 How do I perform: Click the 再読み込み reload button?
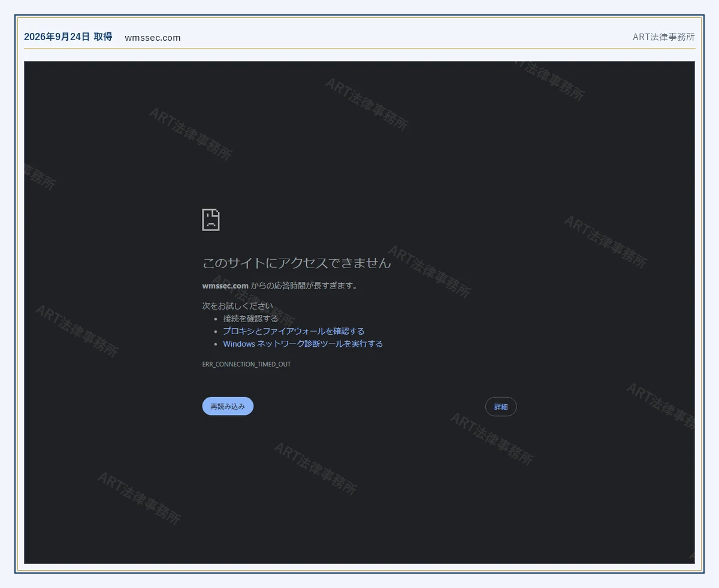point(228,406)
